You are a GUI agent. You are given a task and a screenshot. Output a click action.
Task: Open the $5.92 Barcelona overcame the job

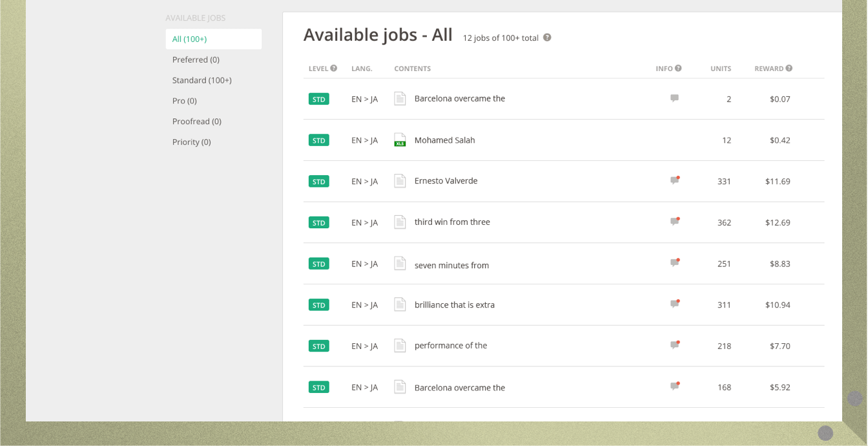pyautogui.click(x=459, y=388)
